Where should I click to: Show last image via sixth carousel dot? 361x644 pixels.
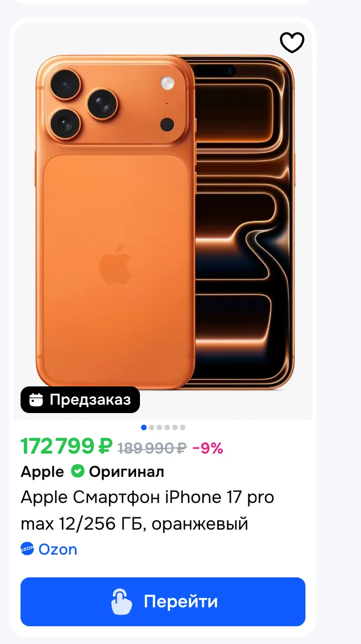182,427
